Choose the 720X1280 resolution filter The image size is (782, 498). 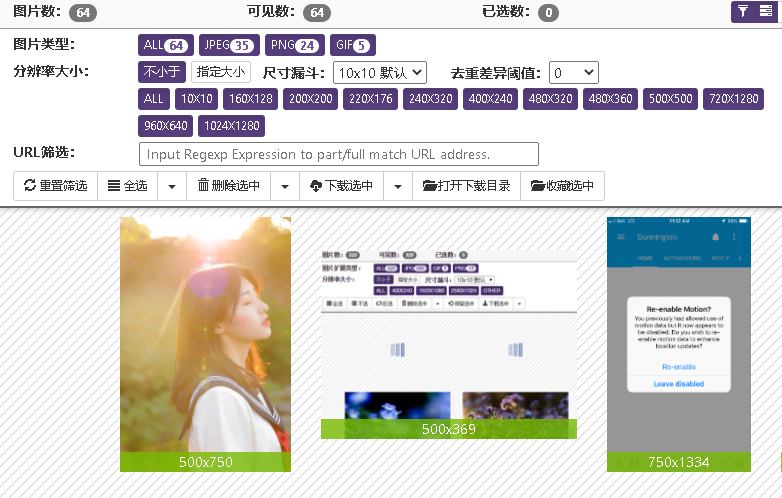733,99
